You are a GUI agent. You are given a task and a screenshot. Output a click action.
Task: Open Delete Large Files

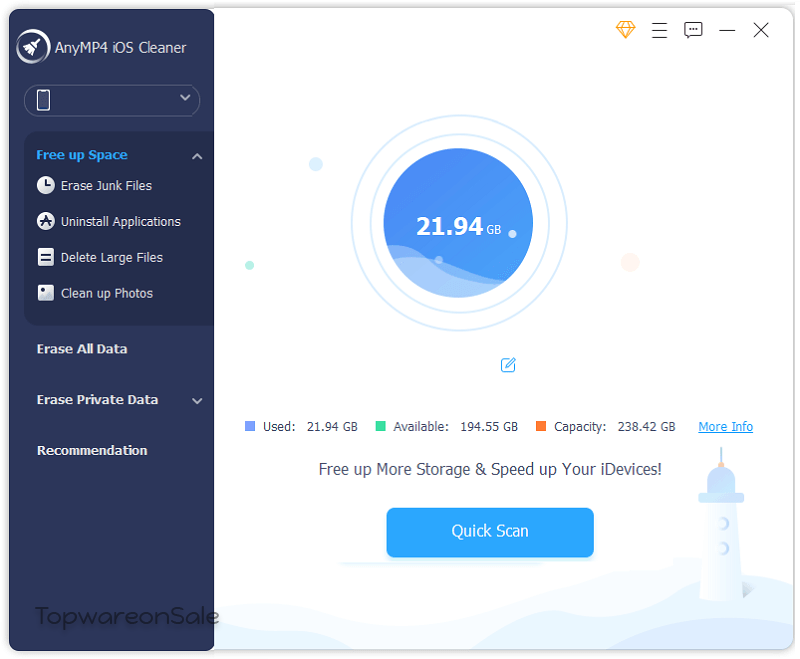click(112, 258)
